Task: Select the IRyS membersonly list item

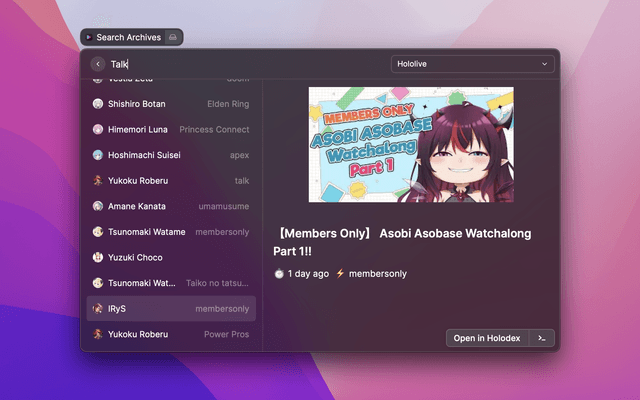Action: [171, 308]
